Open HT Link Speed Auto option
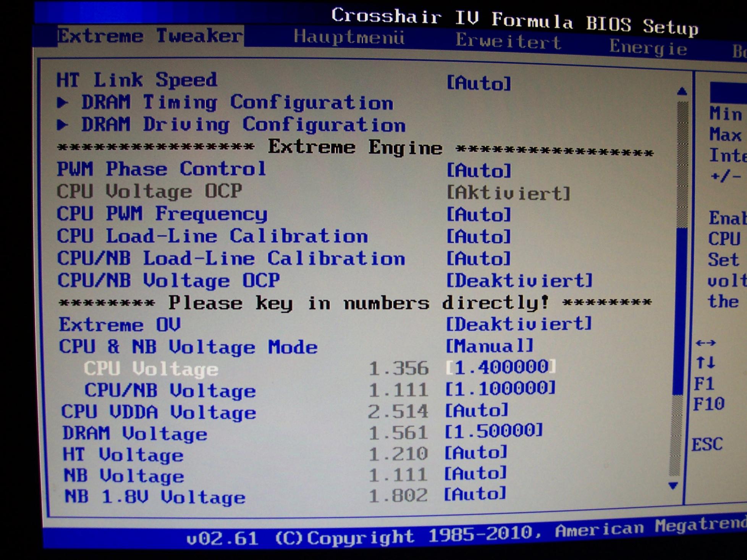Viewport: 747px width, 560px height. point(479,83)
